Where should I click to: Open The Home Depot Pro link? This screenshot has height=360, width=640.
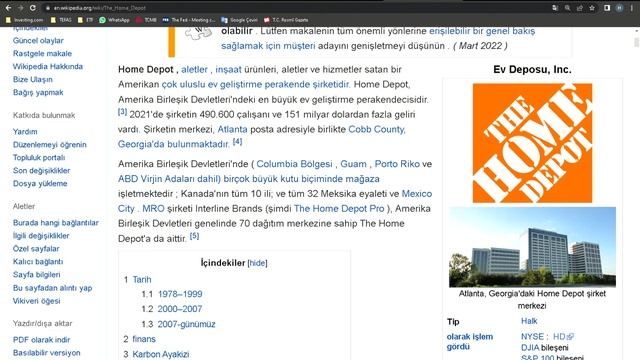point(339,209)
